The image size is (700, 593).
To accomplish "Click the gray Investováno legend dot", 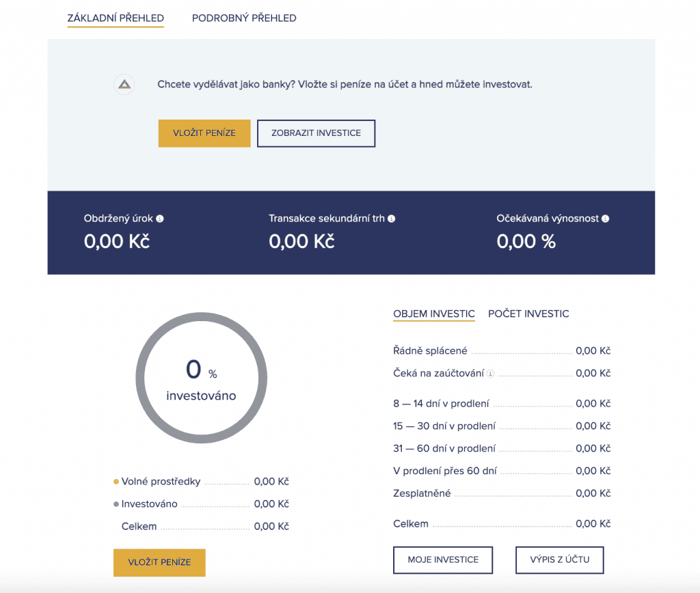I will [116, 504].
